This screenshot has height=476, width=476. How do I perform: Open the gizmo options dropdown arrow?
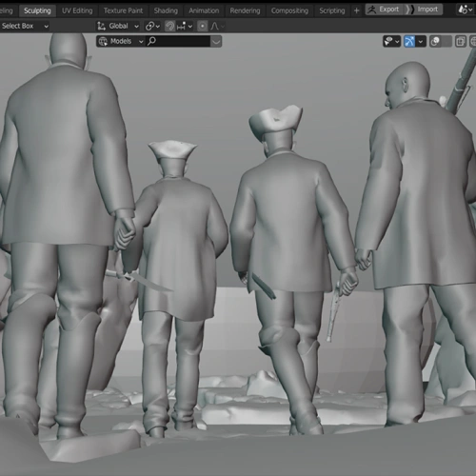[421, 41]
